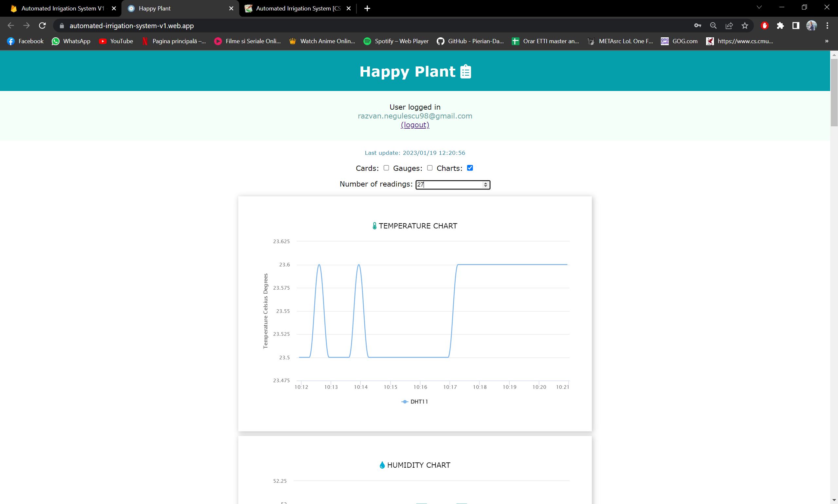Open Chrome three-dot menu

pyautogui.click(x=827, y=26)
